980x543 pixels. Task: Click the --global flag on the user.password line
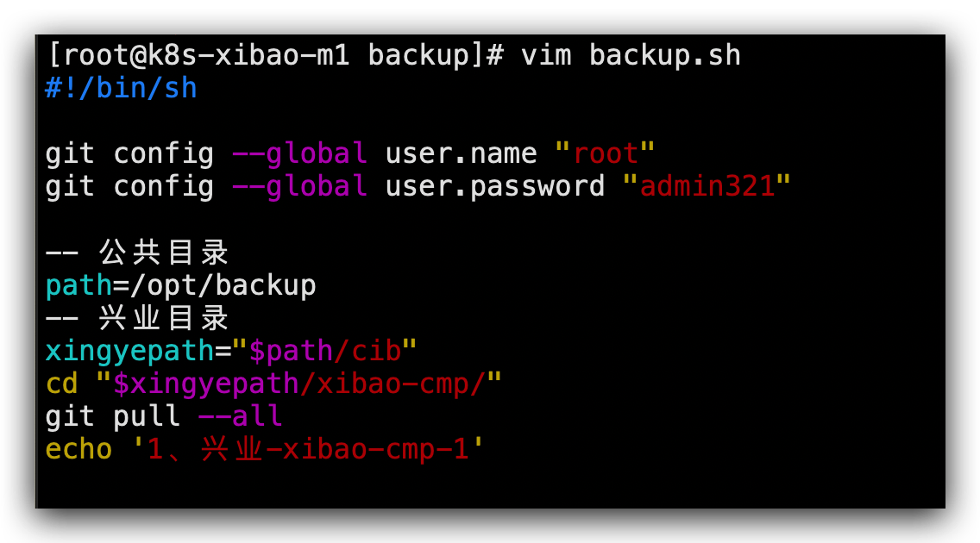point(299,186)
